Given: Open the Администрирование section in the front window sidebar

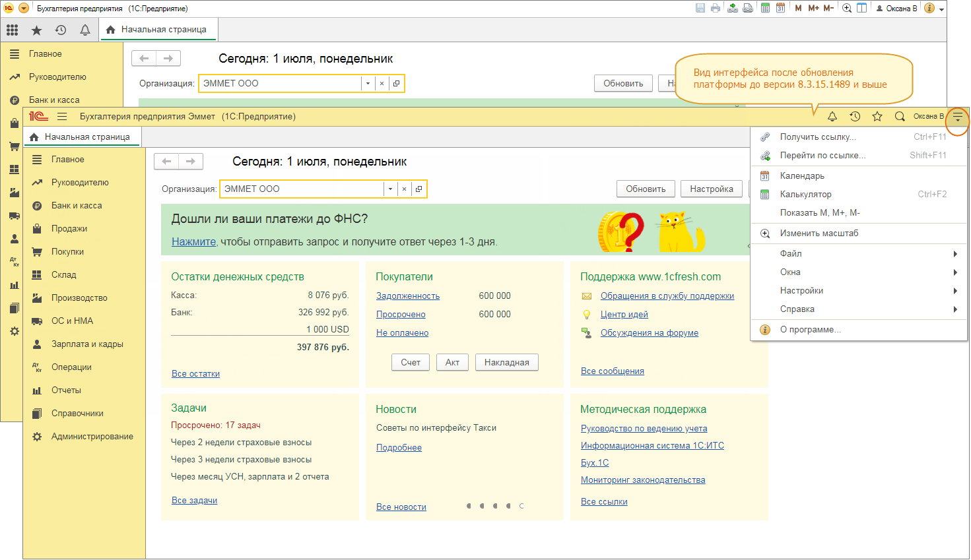Looking at the screenshot, I should [84, 437].
